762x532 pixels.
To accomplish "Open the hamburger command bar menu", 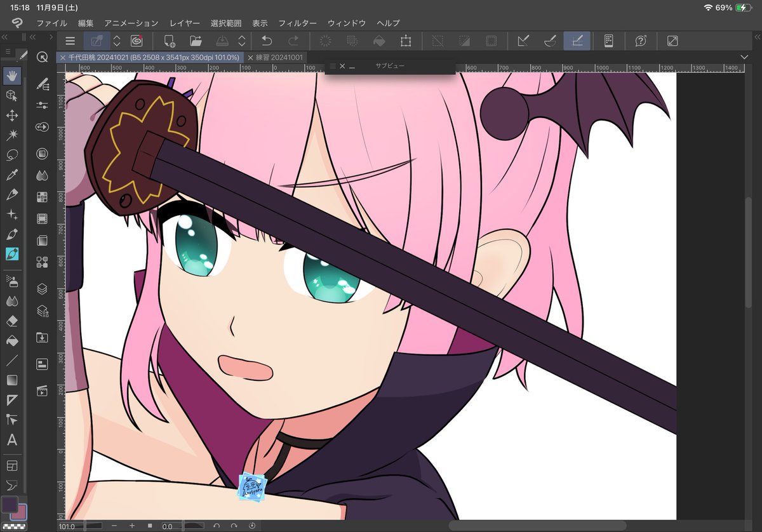I will [70, 41].
